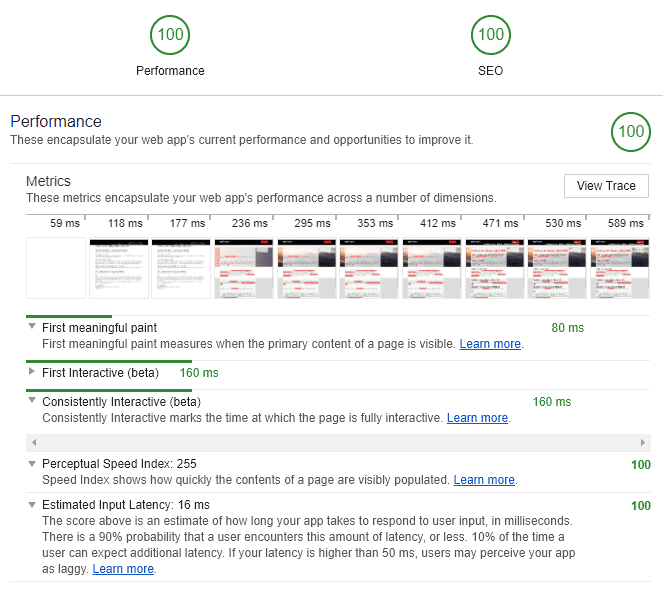The height and width of the screenshot is (589, 663).
Task: Expand First Interactive (beta) details
Action: [32, 373]
